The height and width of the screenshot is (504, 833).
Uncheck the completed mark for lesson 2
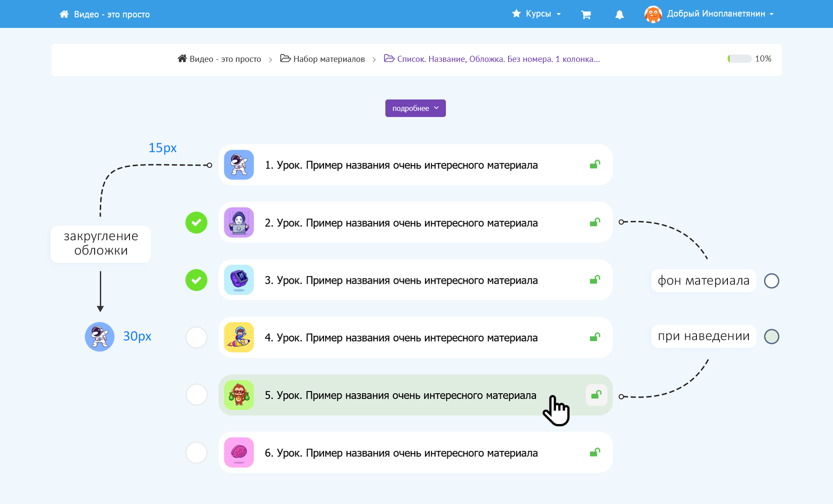(x=196, y=223)
